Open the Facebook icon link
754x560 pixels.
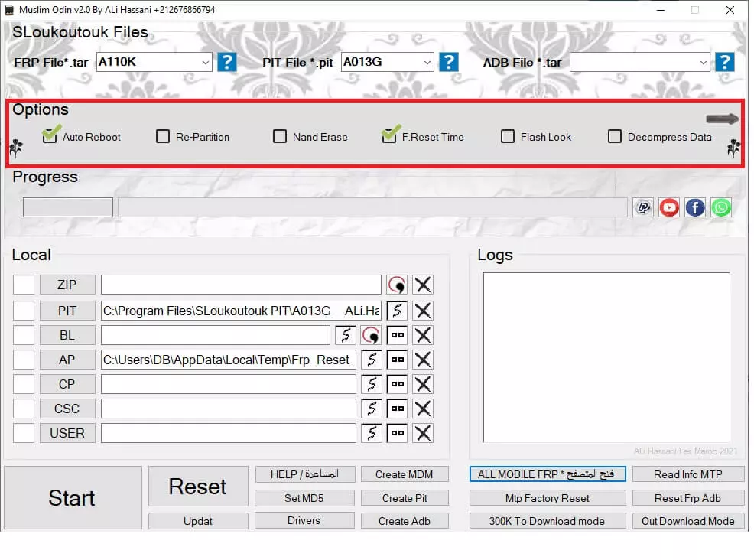tap(695, 207)
